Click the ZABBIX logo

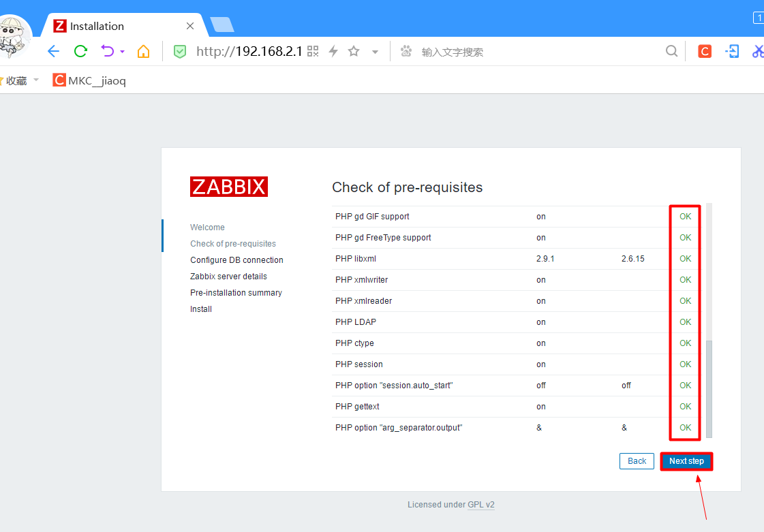[x=228, y=187]
